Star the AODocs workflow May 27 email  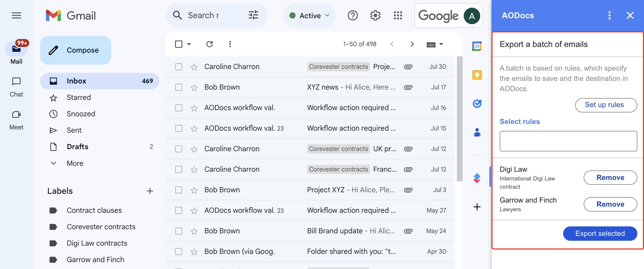(x=194, y=211)
